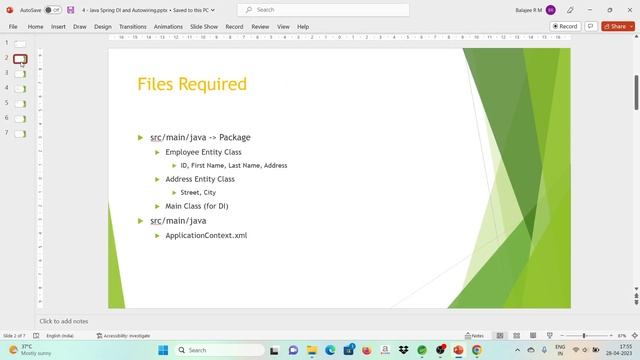Go to previous slide using double-arrow up
Viewport: 640px width, 360px height.
point(636,296)
